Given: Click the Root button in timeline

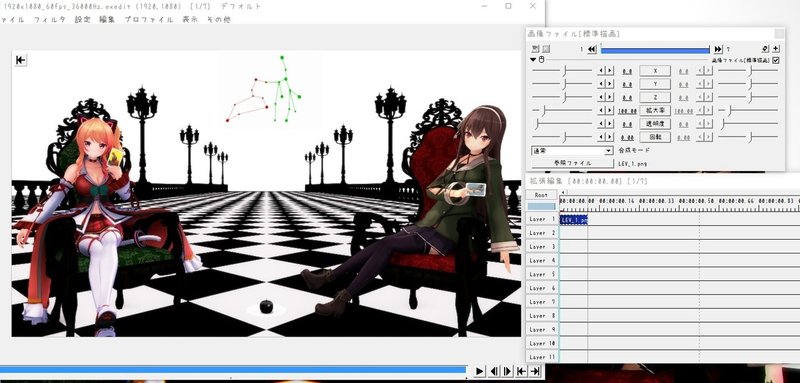Looking at the screenshot, I should (542, 195).
